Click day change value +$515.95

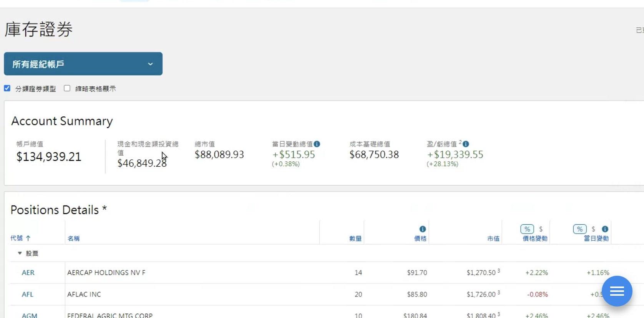[x=294, y=154]
